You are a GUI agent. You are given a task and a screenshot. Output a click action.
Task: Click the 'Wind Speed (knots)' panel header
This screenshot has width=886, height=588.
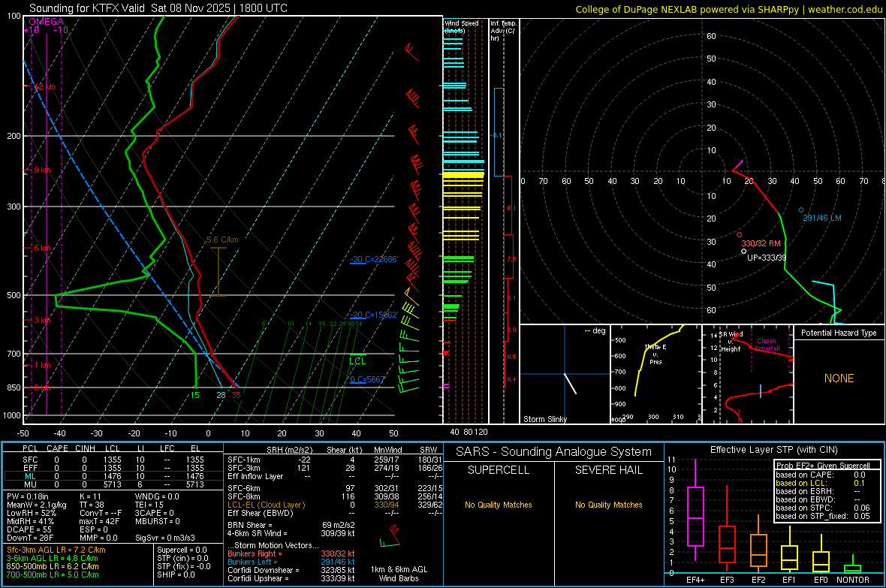click(x=461, y=26)
